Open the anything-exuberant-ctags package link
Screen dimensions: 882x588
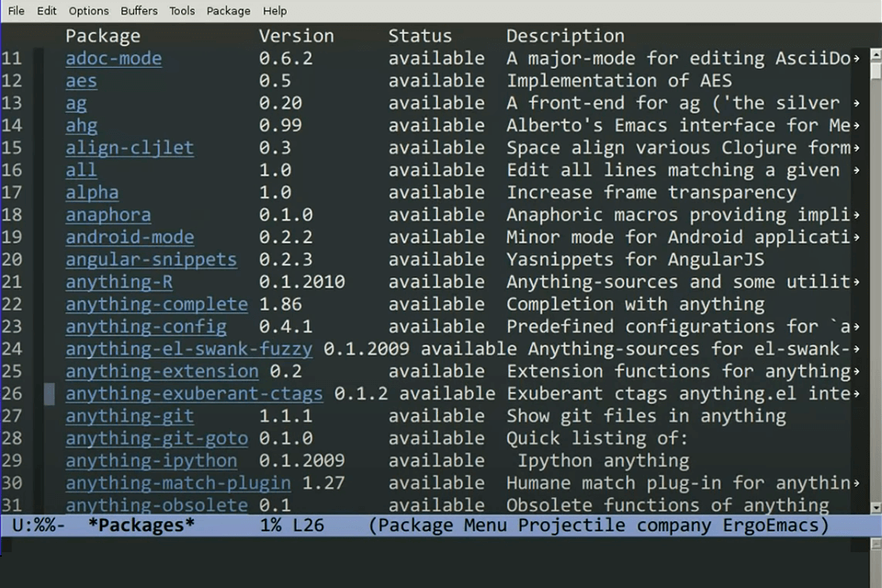[x=194, y=394]
